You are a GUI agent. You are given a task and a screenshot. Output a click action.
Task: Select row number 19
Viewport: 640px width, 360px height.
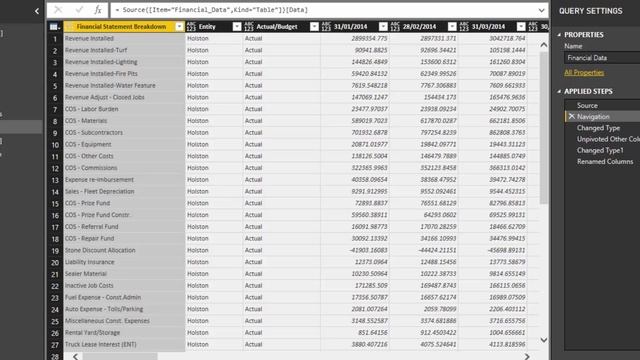(55, 251)
